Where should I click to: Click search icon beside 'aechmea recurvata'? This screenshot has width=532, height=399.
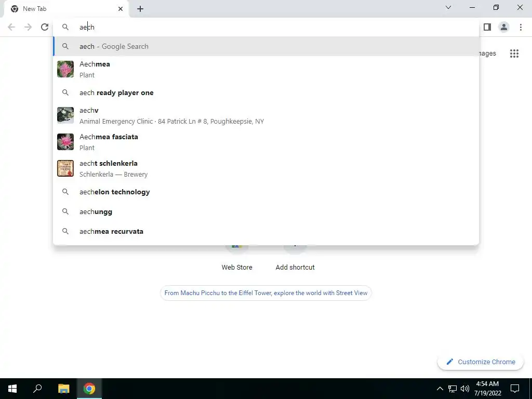coord(65,231)
